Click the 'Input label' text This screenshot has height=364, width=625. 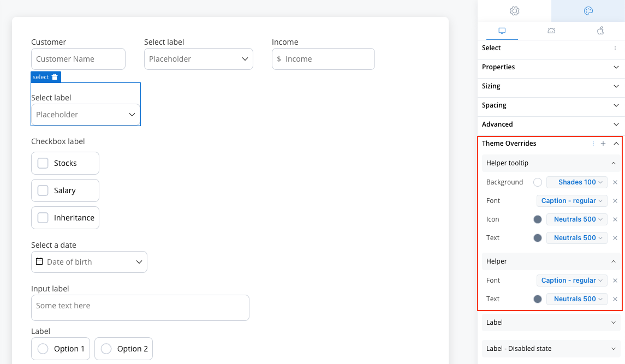coord(50,289)
